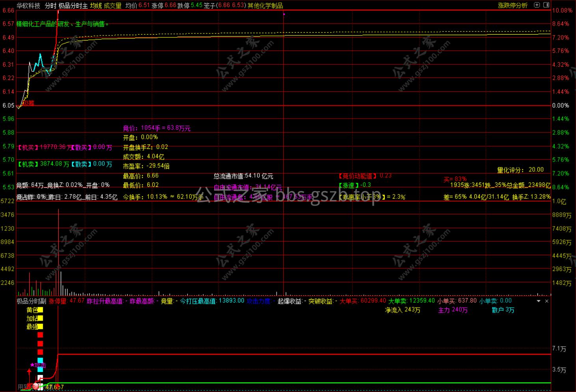Click the 成交量 legend label

coord(113,6)
